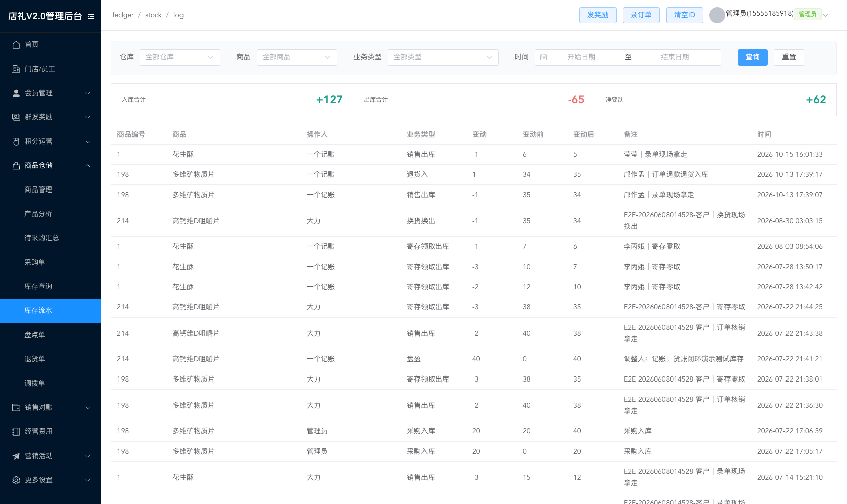Select 库存流水 menu item

click(x=50, y=310)
